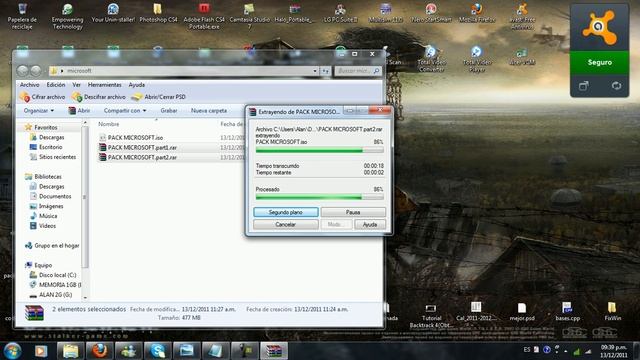Image resolution: width=640 pixels, height=360 pixels.
Task: Select Documentos under Bibliotecas
Action: point(55,196)
